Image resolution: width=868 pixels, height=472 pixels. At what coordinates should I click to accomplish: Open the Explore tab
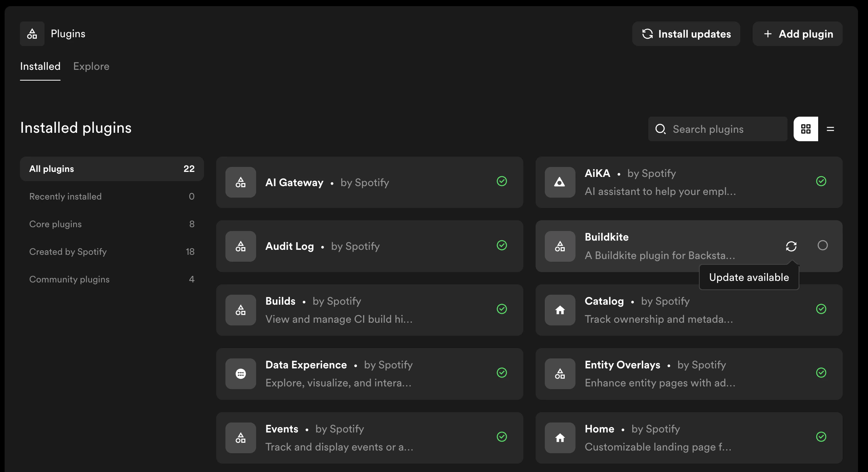(91, 66)
